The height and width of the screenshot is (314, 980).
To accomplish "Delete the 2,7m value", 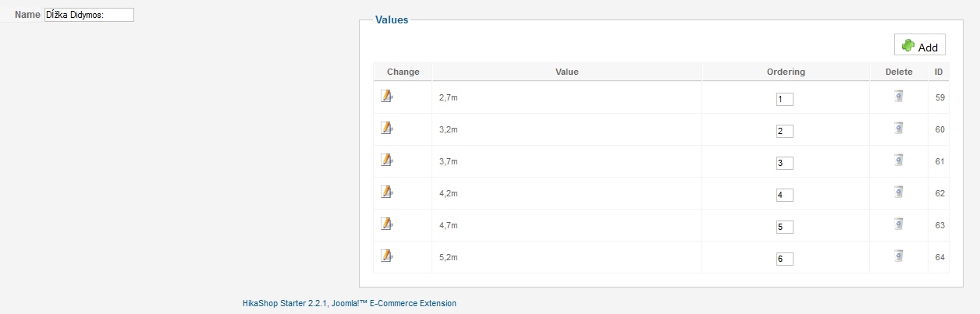I will click(x=898, y=96).
